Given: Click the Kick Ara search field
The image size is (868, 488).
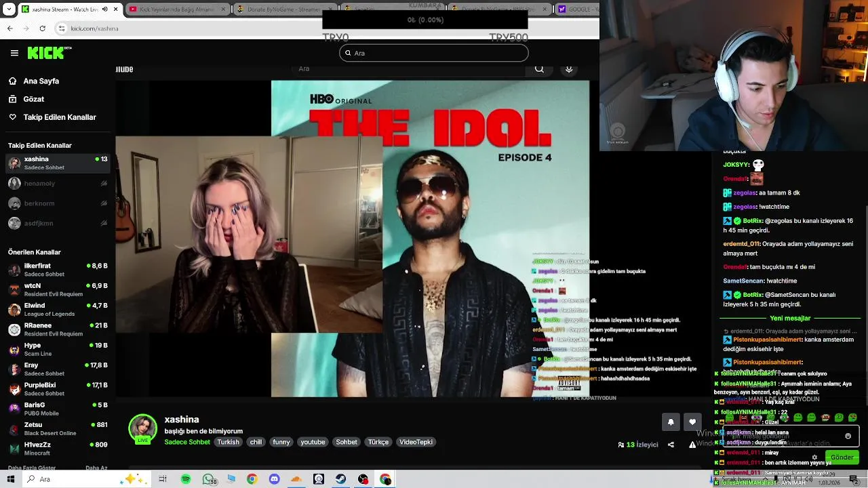Looking at the screenshot, I should pos(434,53).
